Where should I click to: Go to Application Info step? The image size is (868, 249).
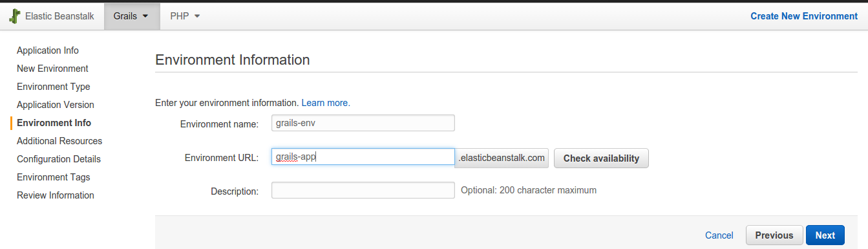[48, 50]
